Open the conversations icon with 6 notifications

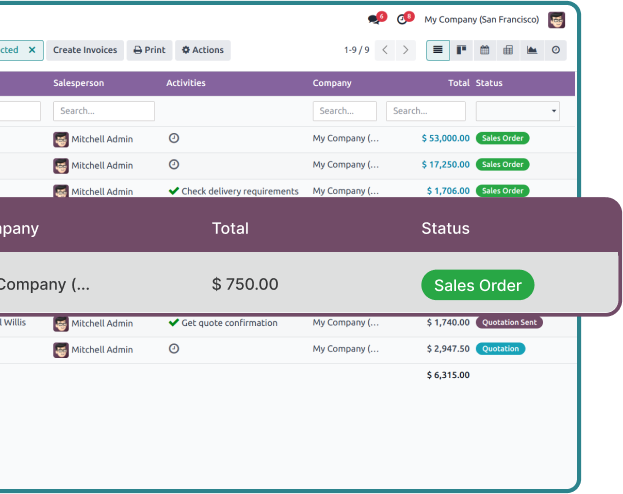pyautogui.click(x=375, y=20)
